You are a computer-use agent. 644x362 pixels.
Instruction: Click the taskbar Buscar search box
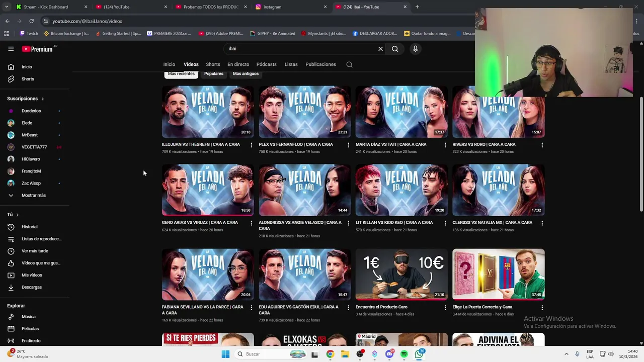pyautogui.click(x=271, y=354)
